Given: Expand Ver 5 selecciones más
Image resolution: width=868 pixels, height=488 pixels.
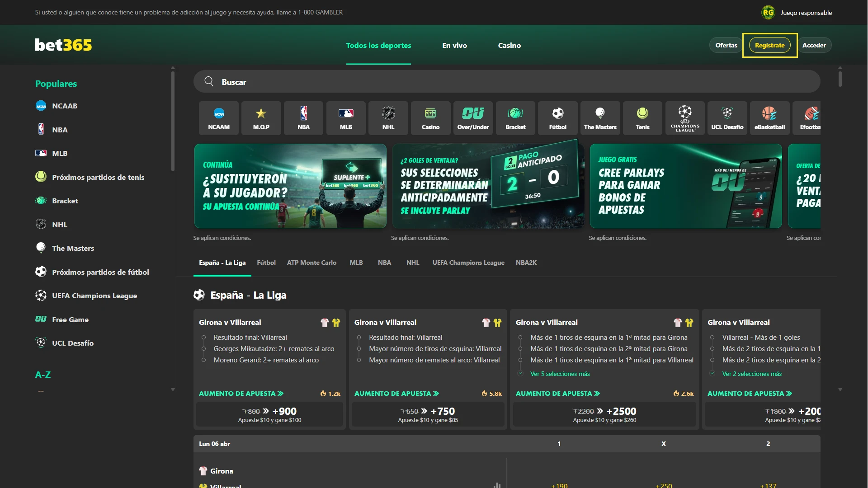Looking at the screenshot, I should (x=560, y=374).
